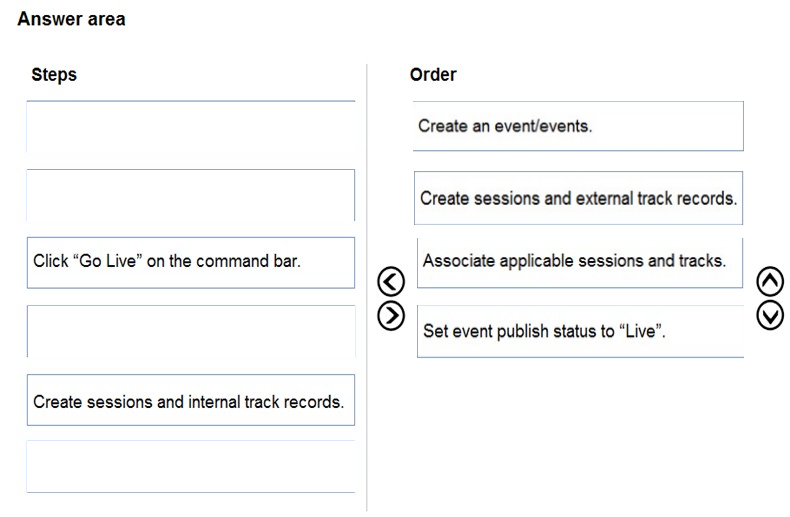Select 'Create sessions and internal track records' step
Image resolution: width=790 pixels, height=517 pixels.
191,400
